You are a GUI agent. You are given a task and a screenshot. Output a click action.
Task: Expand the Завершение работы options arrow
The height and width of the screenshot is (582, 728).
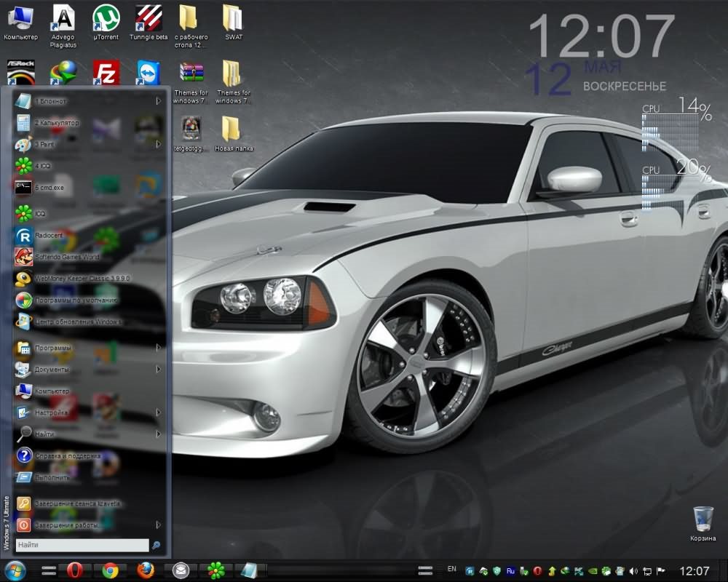(158, 525)
